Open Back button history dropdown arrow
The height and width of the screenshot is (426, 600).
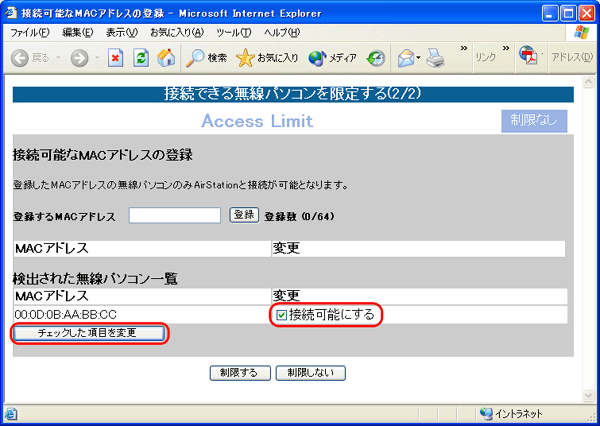(59, 58)
